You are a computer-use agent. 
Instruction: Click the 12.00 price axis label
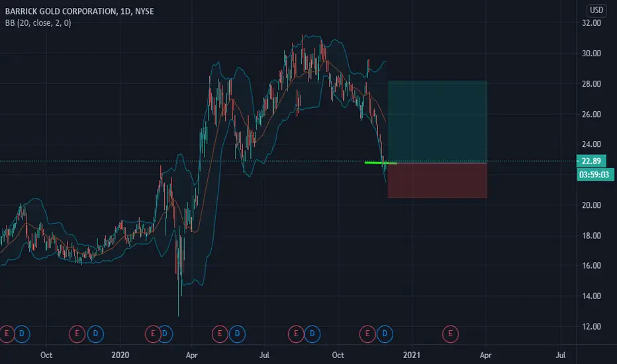click(x=591, y=326)
